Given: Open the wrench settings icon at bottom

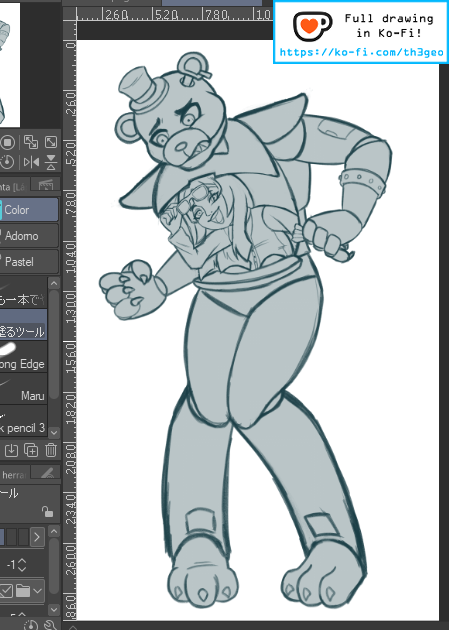Looking at the screenshot, I should pyautogui.click(x=51, y=625).
